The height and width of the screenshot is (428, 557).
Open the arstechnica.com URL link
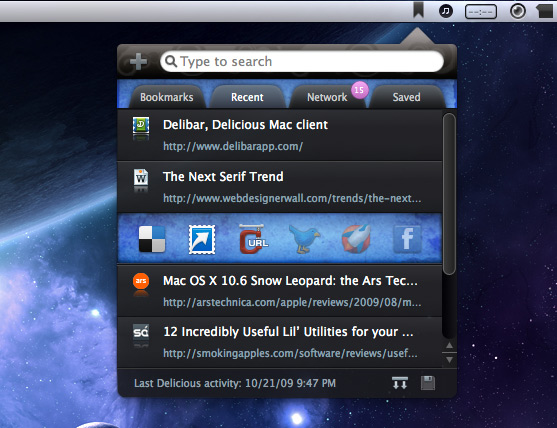(292, 302)
